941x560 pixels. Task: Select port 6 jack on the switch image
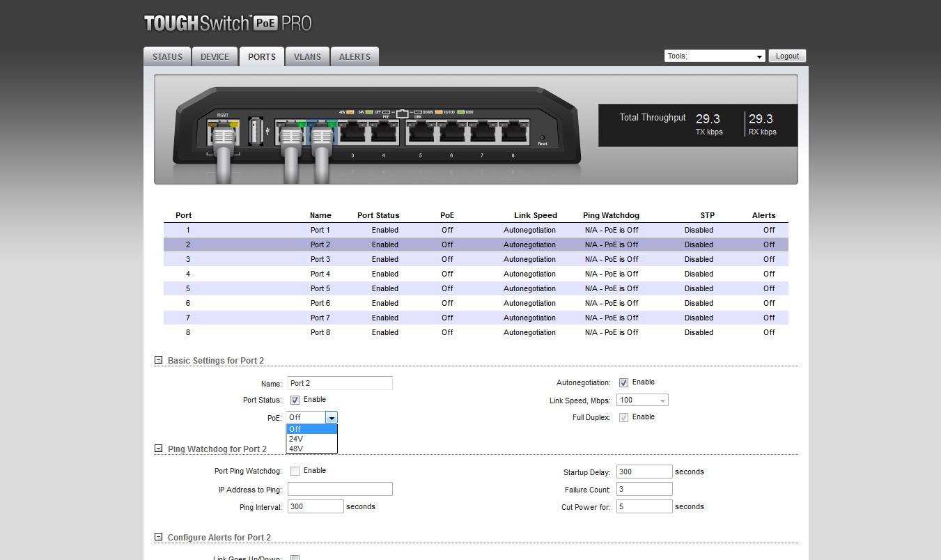coord(451,132)
